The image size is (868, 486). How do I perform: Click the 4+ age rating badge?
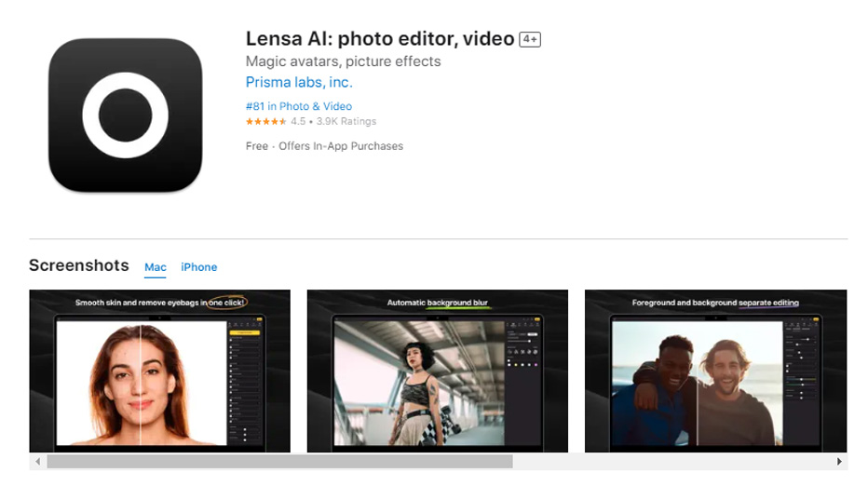tap(530, 39)
